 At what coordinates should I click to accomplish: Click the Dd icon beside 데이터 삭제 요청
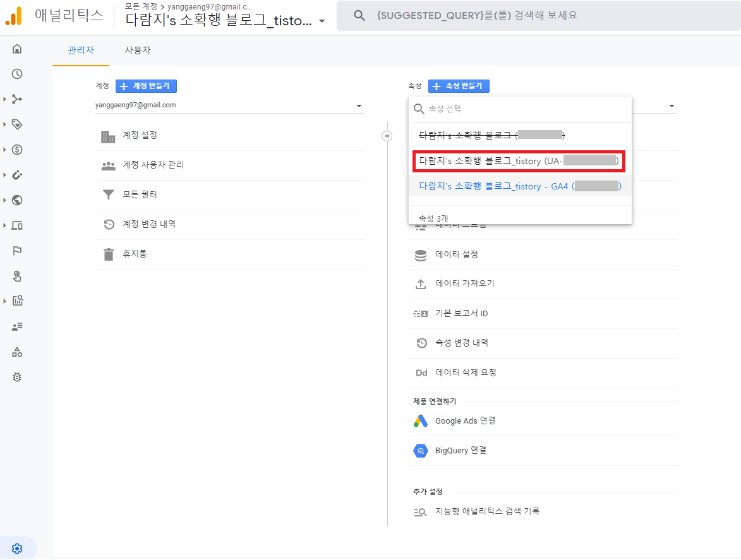click(x=421, y=373)
